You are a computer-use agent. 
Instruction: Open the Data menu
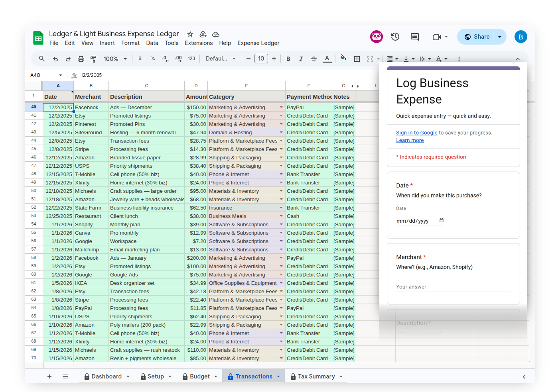(x=152, y=43)
